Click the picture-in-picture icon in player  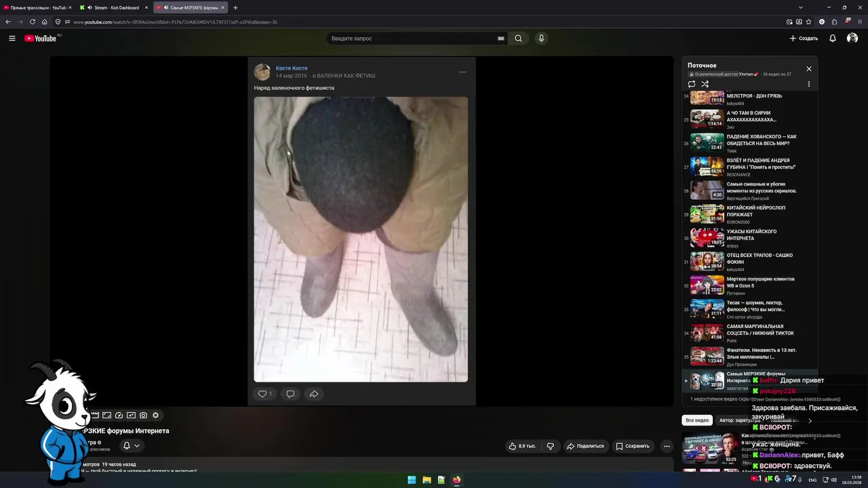131,415
